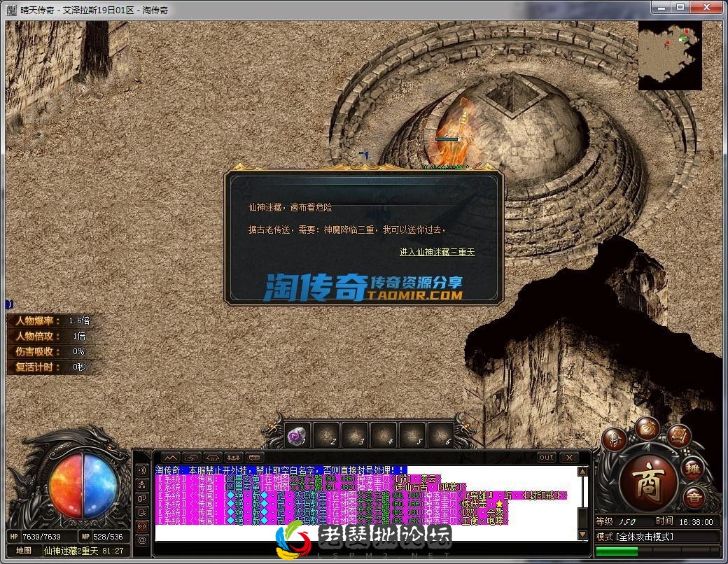Select empty quick slot 6
The height and width of the screenshot is (564, 728).
click(441, 435)
